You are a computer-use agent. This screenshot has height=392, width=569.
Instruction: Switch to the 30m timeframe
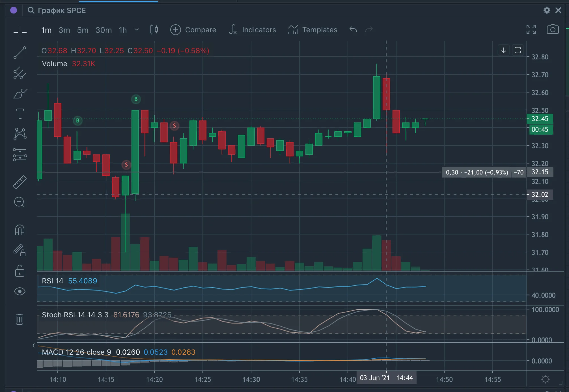pyautogui.click(x=104, y=30)
